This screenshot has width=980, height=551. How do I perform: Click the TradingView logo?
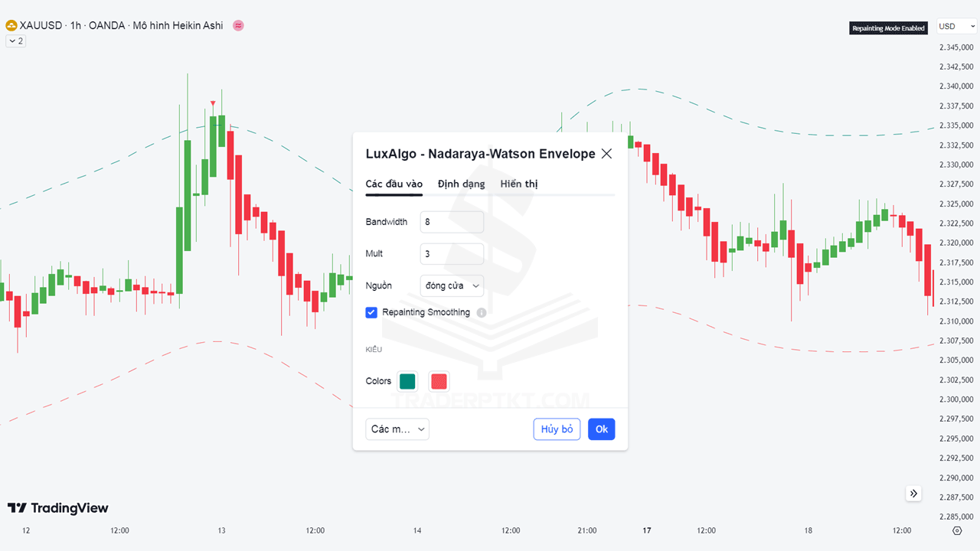click(x=57, y=508)
